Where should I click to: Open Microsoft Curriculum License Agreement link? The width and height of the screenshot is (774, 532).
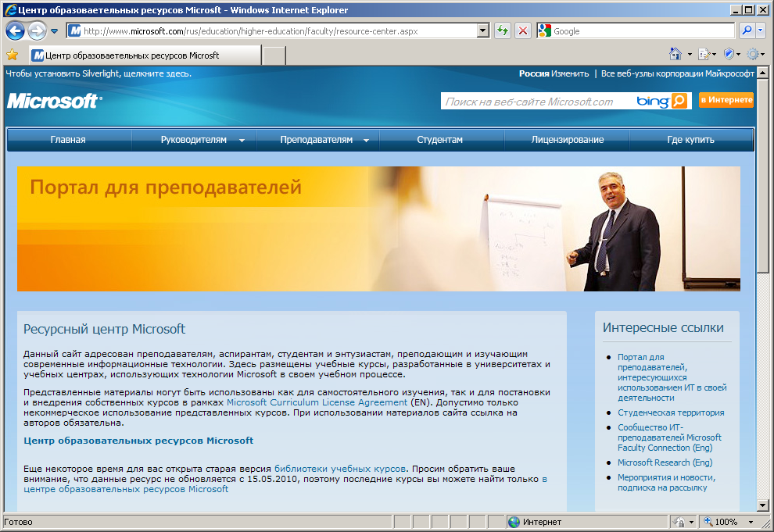pos(317,402)
